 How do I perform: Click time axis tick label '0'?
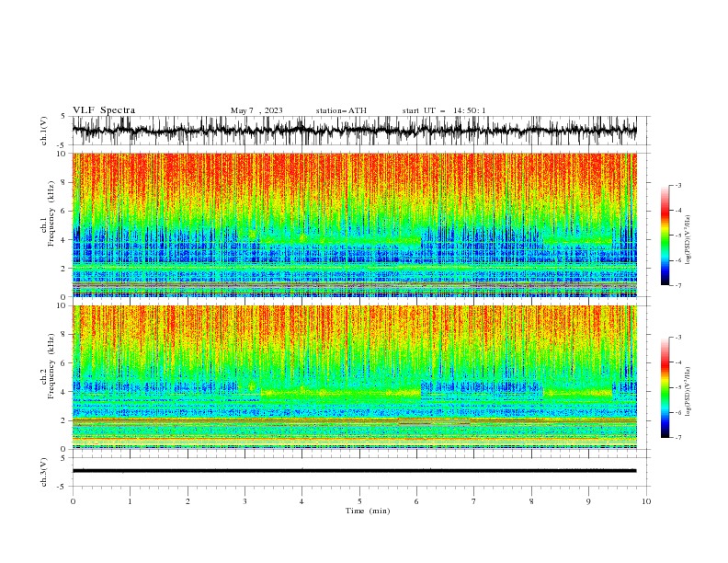tap(73, 501)
